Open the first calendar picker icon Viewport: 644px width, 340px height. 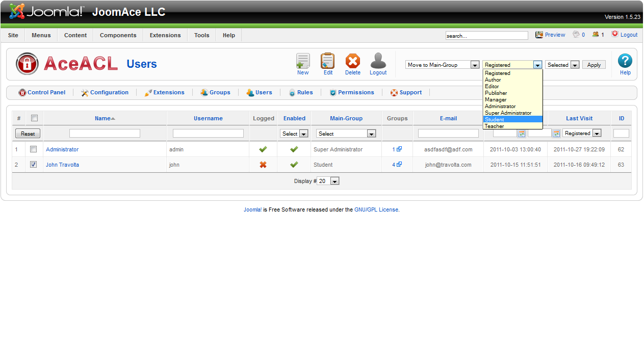click(x=522, y=134)
